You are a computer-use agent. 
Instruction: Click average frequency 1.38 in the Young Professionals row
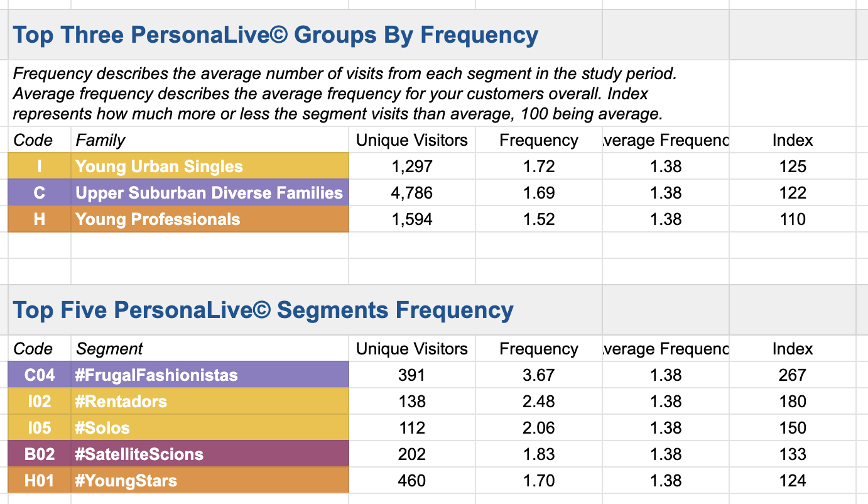(666, 219)
